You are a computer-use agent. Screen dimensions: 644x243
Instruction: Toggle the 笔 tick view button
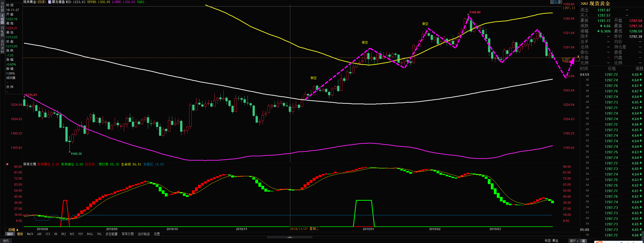coord(584,241)
